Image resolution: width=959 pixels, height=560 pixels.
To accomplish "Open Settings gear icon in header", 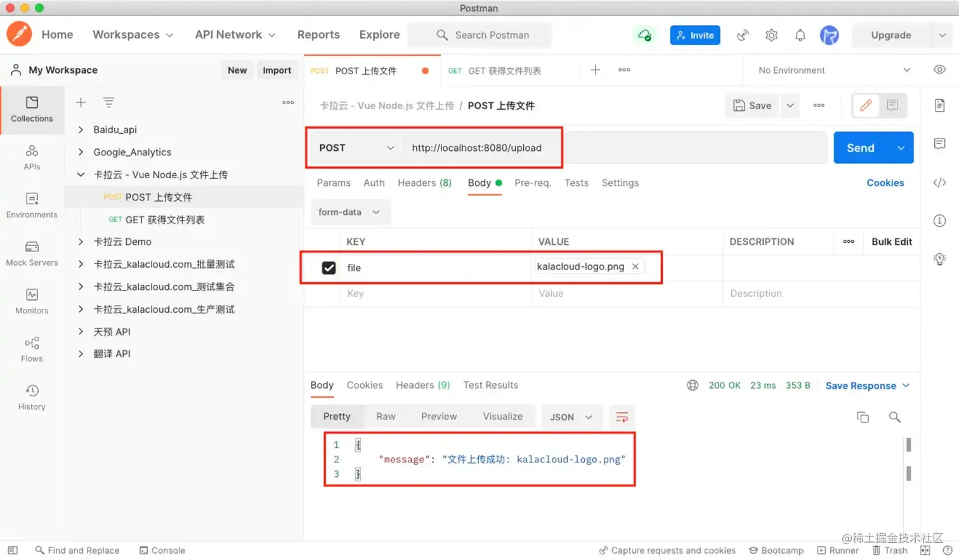I will (x=771, y=36).
